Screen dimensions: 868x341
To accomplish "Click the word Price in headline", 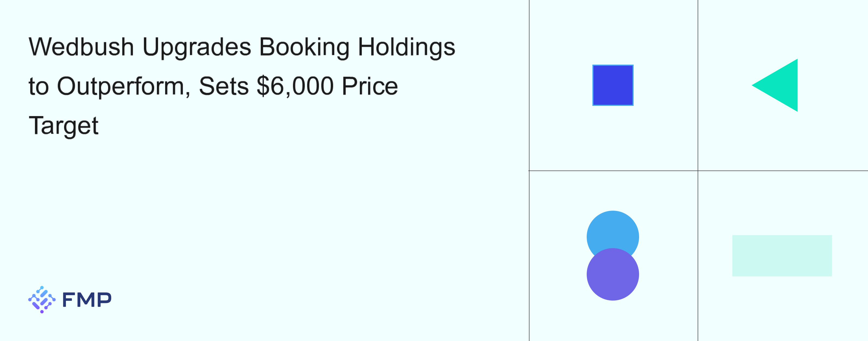I will [370, 86].
